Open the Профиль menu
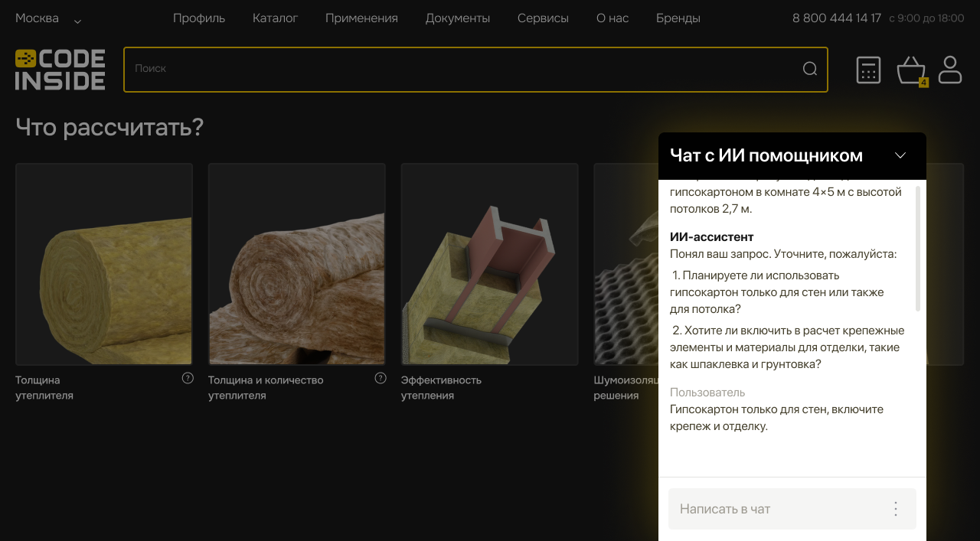The height and width of the screenshot is (541, 980). [199, 18]
